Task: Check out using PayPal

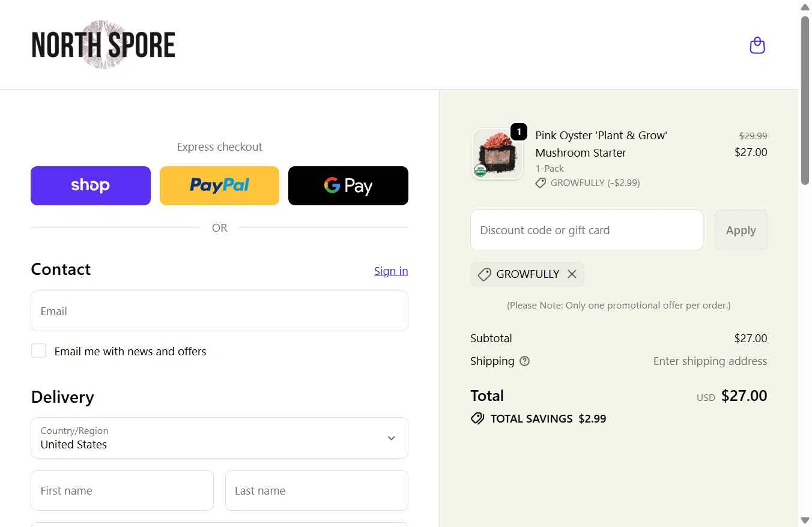Action: 219,185
